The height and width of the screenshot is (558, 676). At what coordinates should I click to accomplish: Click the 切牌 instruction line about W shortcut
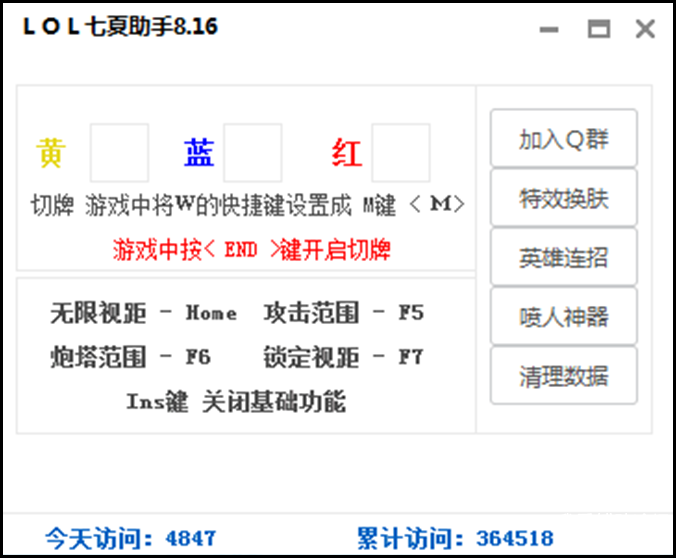[x=248, y=204]
